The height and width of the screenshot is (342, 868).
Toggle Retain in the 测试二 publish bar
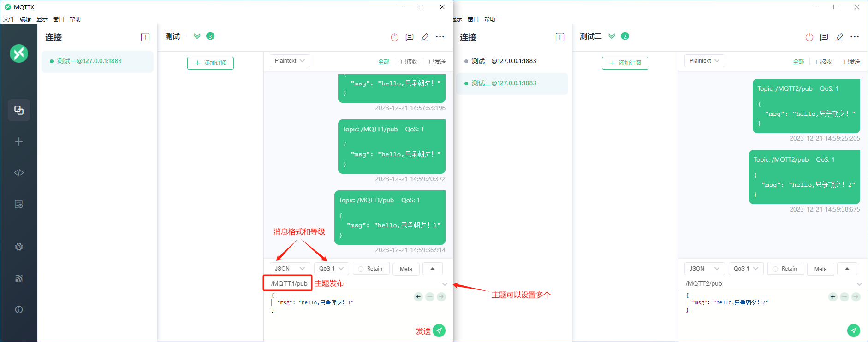point(785,269)
